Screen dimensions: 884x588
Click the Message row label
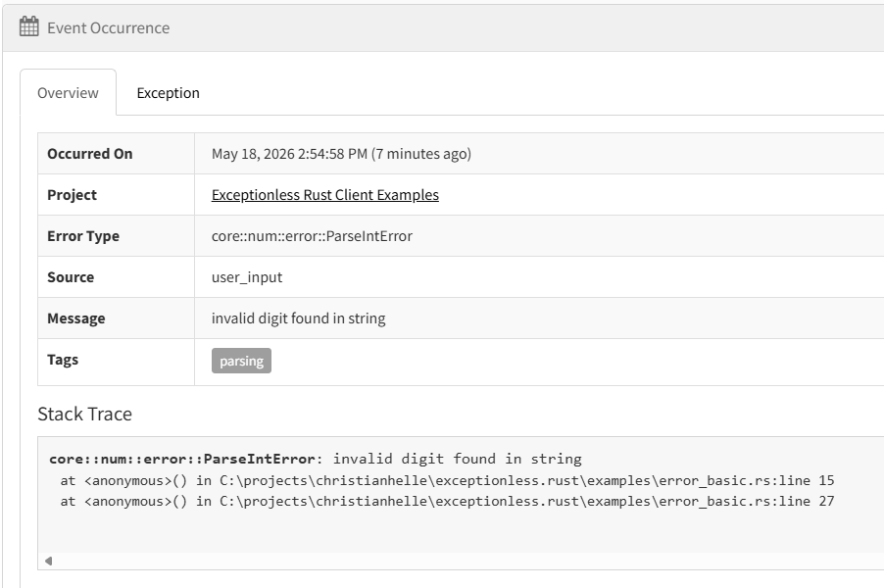pos(76,318)
